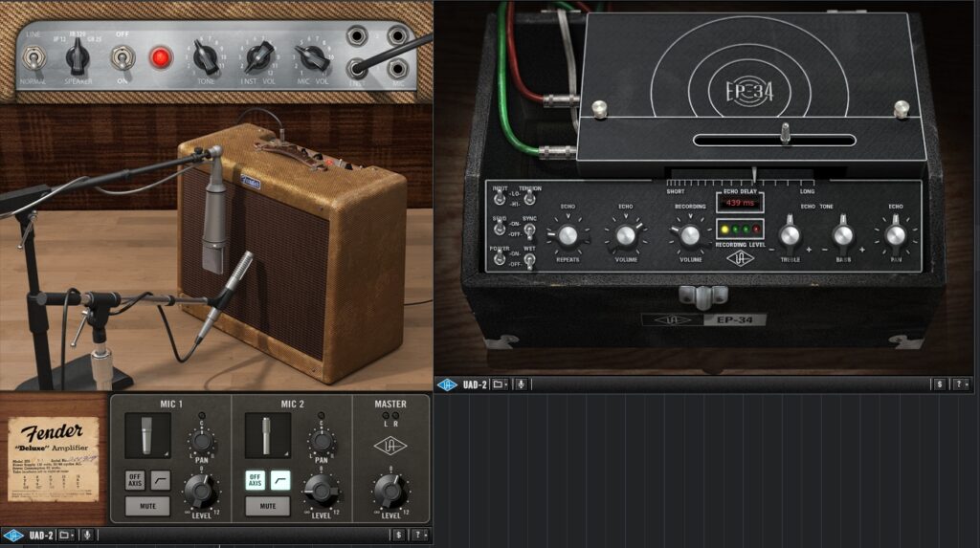The width and height of the screenshot is (980, 548).
Task: Click the top-left input jack on the amp panel
Action: point(357,36)
